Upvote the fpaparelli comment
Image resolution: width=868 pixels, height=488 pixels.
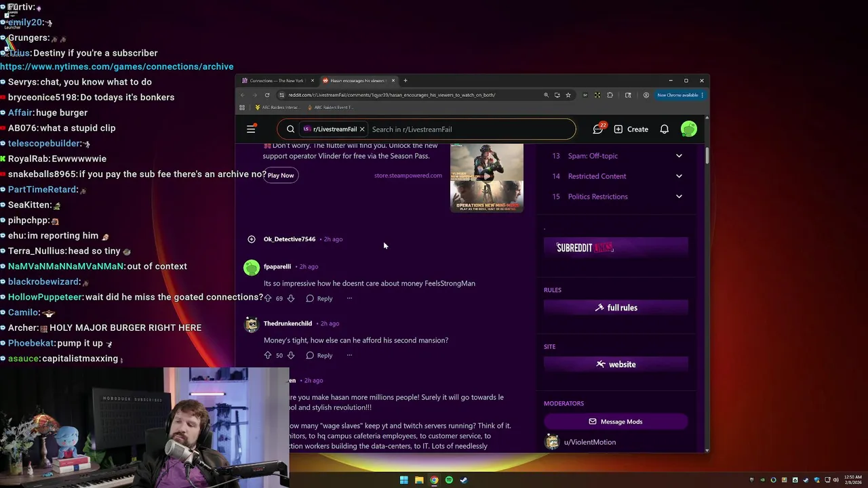click(268, 298)
